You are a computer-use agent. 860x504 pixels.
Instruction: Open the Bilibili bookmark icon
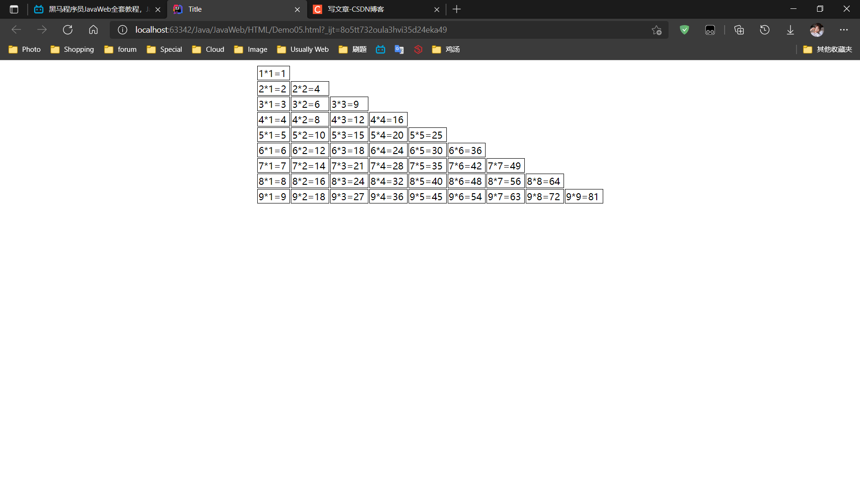pyautogui.click(x=381, y=49)
